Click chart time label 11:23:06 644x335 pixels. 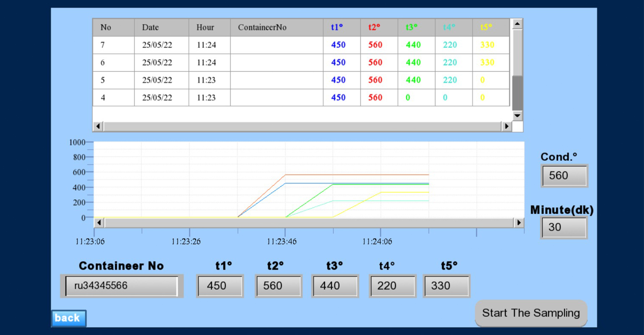[90, 242]
